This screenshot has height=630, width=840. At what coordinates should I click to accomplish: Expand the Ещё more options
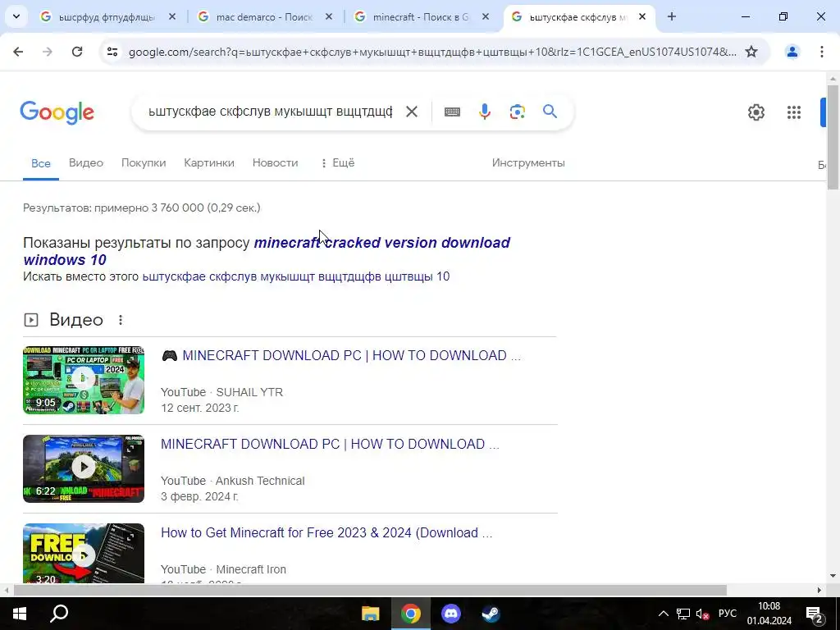point(337,163)
